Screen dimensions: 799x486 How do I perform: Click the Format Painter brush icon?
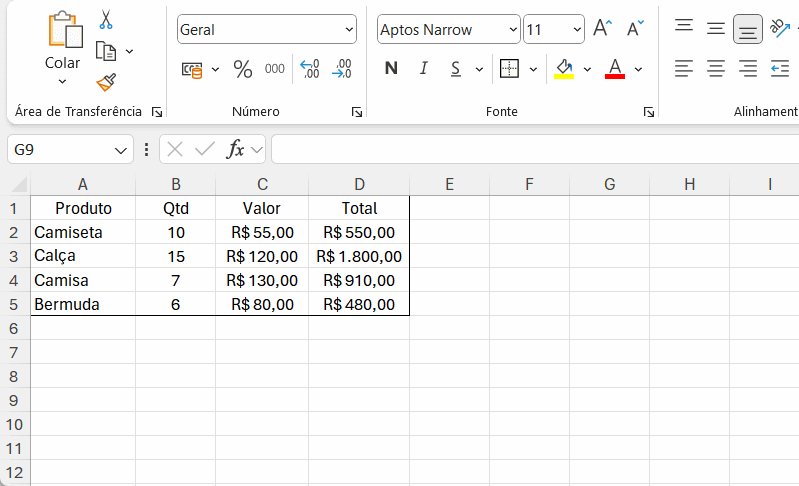click(106, 82)
